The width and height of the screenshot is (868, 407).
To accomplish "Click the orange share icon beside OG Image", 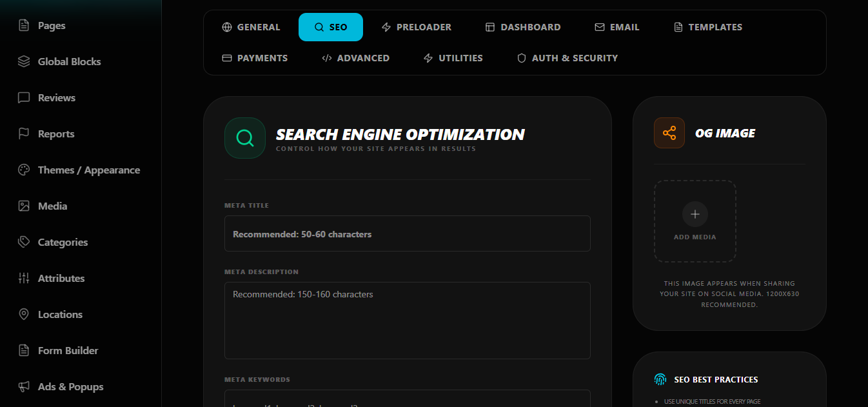I will pyautogui.click(x=669, y=133).
